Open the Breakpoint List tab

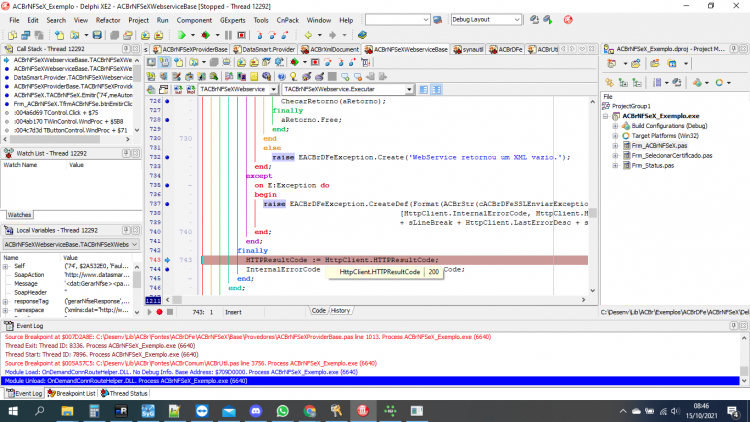tap(71, 393)
